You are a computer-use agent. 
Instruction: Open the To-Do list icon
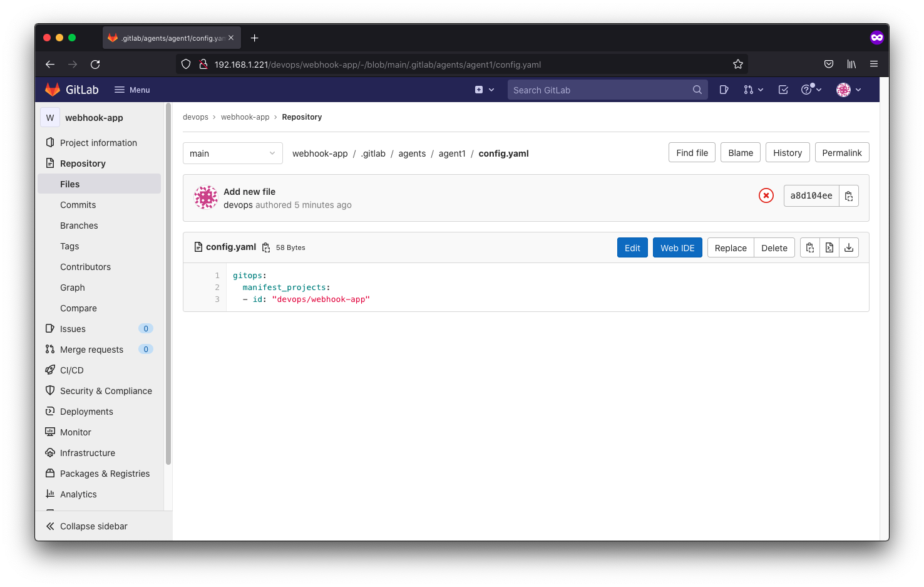point(783,90)
